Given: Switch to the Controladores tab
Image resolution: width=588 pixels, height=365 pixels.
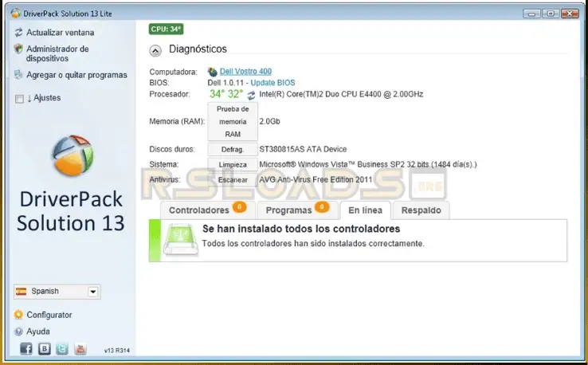Looking at the screenshot, I should coord(208,210).
